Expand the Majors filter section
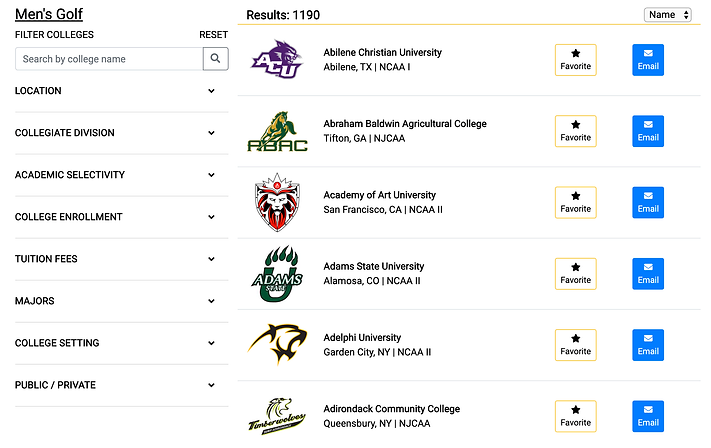This screenshot has width=711, height=448. [115, 301]
